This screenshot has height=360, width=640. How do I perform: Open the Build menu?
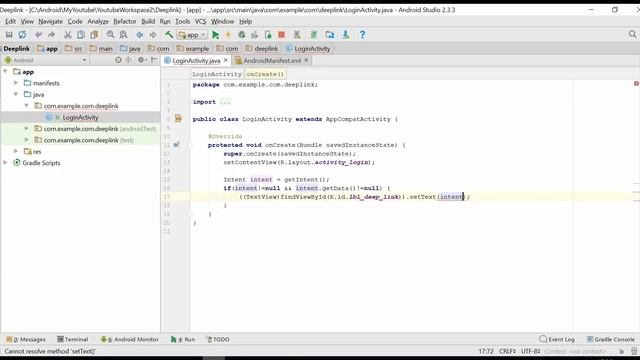point(148,21)
